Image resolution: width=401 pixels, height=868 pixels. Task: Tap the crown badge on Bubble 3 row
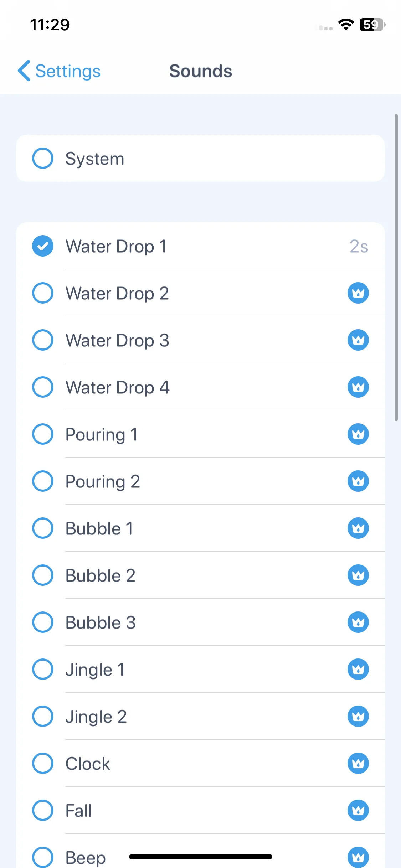358,622
